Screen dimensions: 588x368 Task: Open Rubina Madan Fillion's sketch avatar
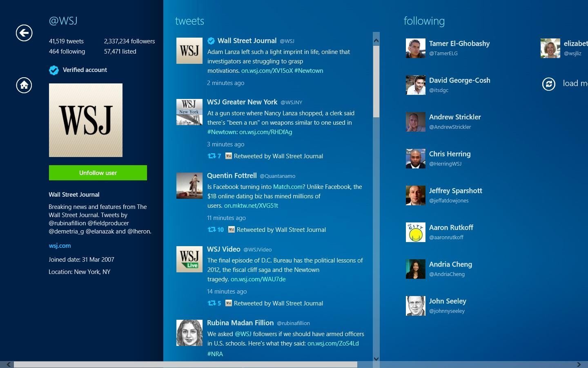(x=189, y=333)
